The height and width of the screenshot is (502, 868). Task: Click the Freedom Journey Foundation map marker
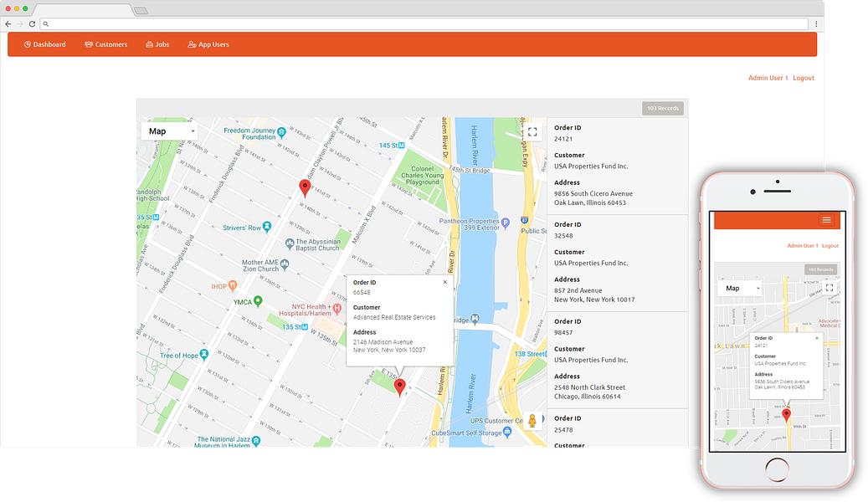pos(282,131)
